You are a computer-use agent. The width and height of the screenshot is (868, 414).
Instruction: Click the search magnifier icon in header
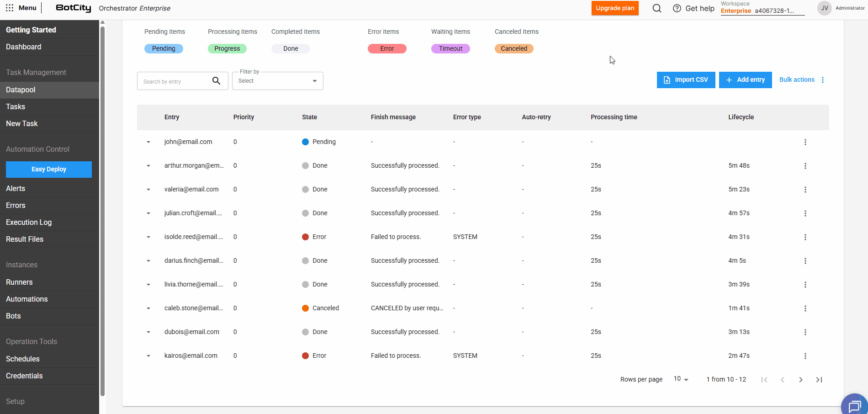point(656,8)
